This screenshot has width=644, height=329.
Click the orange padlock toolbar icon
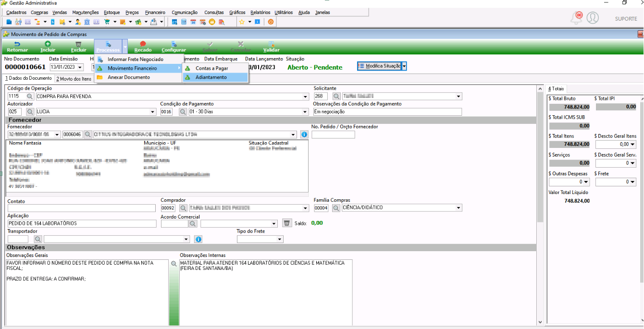click(x=212, y=22)
